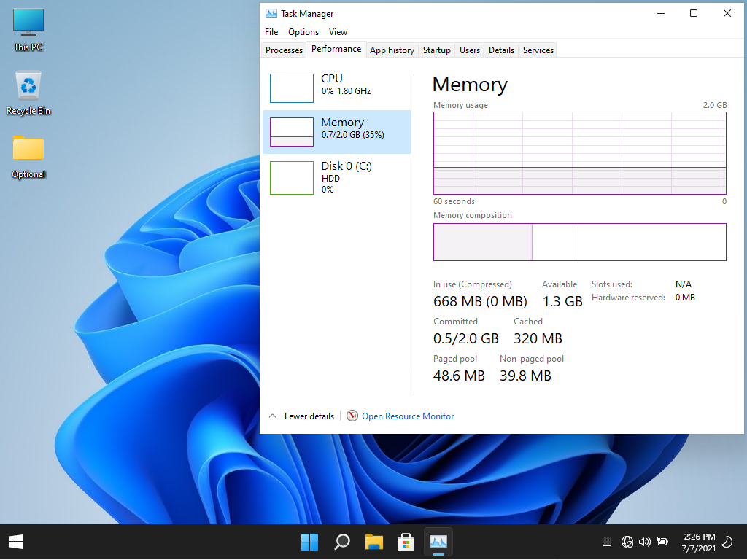Launch Microsoft Store from the taskbar

point(406,542)
